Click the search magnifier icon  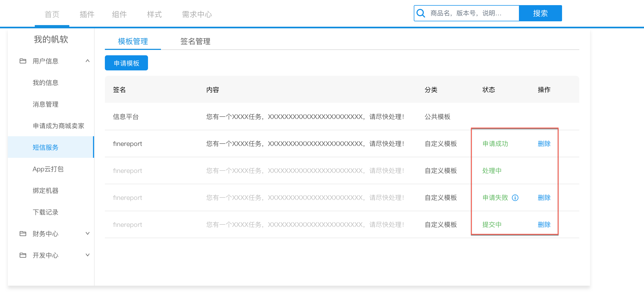421,13
